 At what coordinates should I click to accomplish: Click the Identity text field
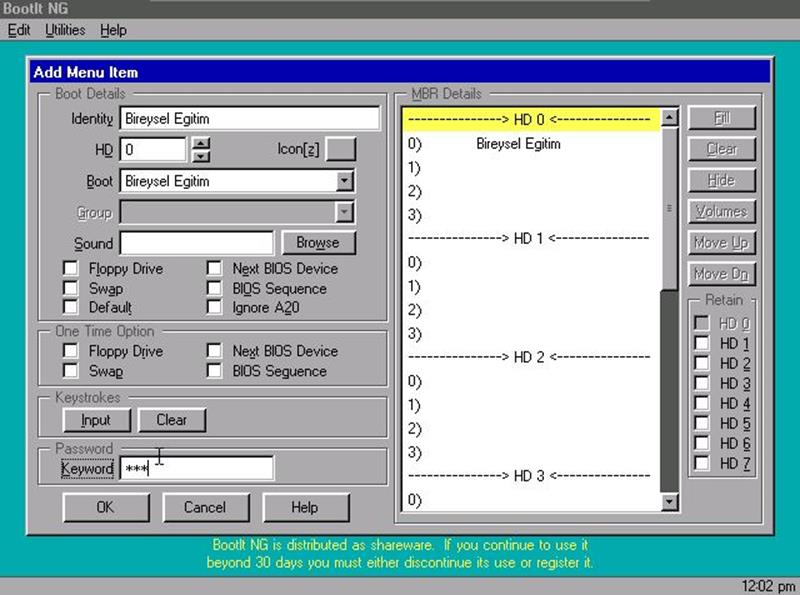click(250, 119)
